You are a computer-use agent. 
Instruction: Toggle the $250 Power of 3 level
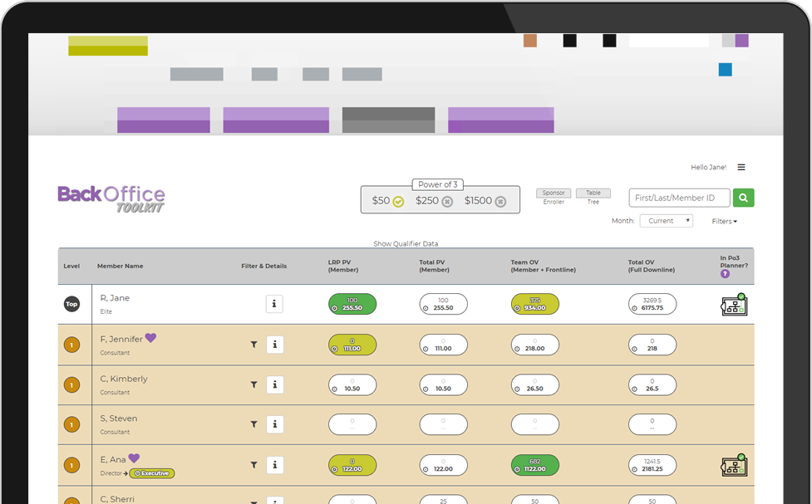coord(447,201)
